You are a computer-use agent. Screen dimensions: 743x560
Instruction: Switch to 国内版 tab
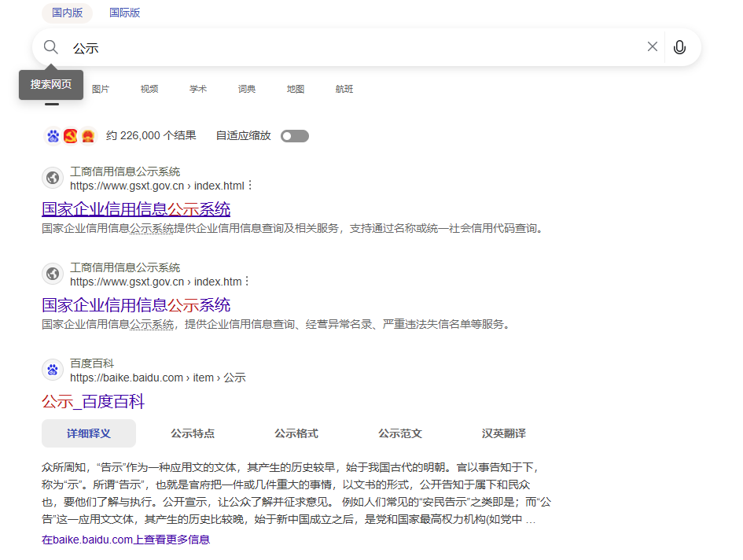[x=68, y=13]
